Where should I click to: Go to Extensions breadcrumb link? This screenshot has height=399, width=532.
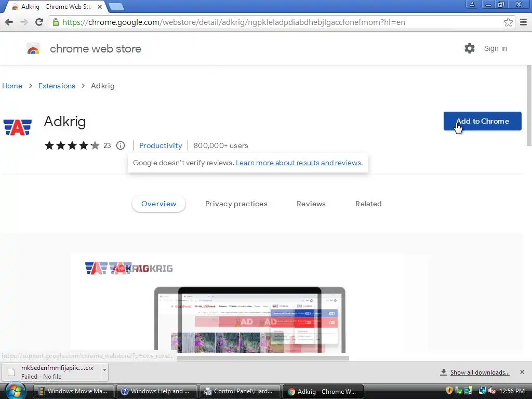[57, 86]
